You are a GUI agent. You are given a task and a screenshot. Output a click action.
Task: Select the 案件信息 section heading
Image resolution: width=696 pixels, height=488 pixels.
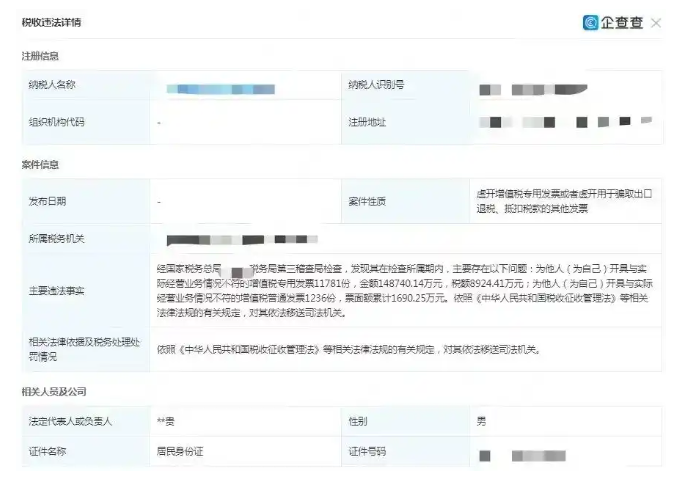[x=40, y=165]
